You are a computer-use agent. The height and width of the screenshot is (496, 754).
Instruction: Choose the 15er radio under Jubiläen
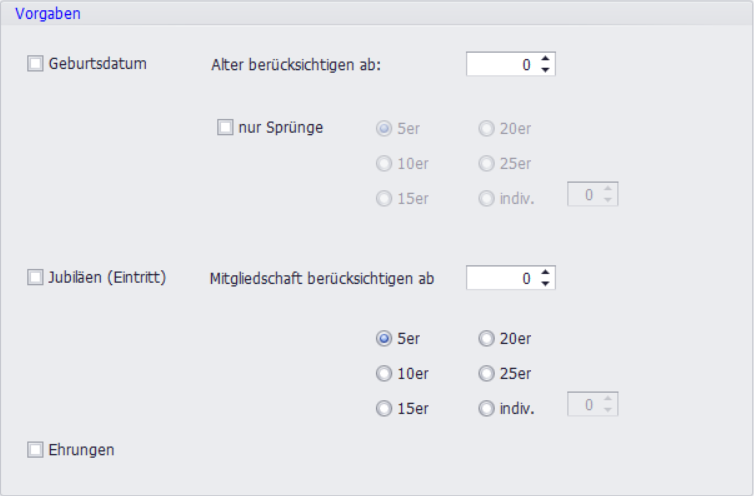[383, 408]
